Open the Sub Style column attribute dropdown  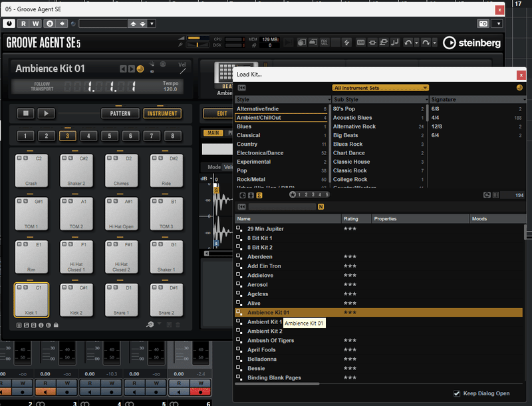click(426, 99)
